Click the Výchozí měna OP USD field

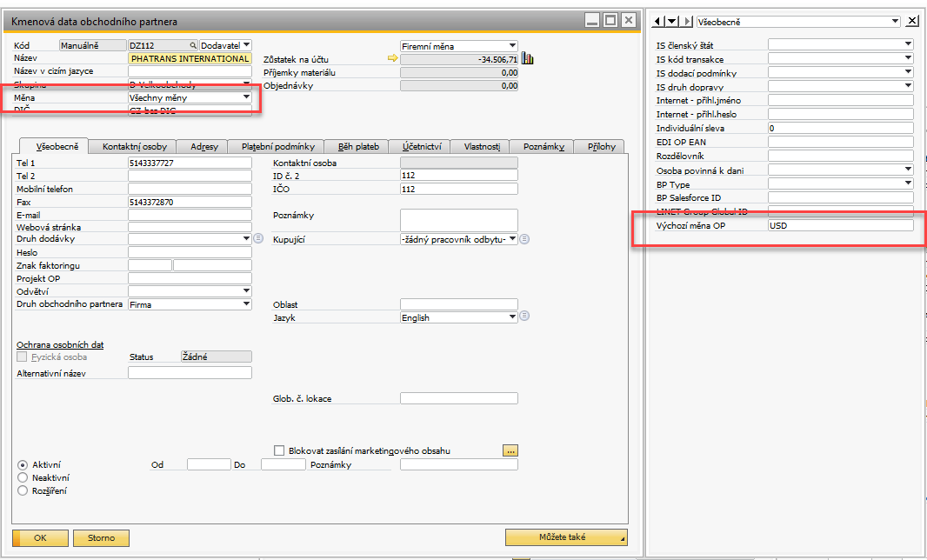point(841,225)
